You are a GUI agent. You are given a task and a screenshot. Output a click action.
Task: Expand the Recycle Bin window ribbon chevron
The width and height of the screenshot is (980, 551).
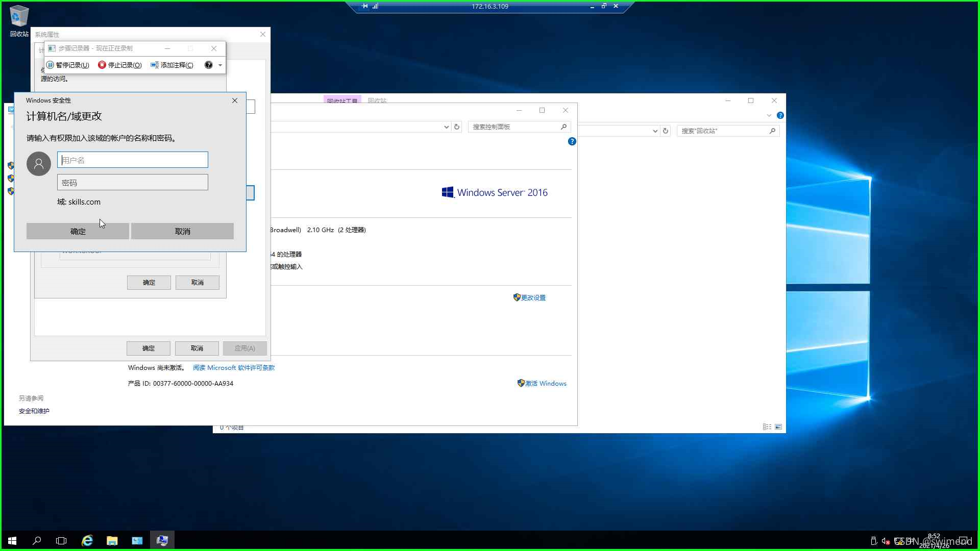(x=769, y=115)
